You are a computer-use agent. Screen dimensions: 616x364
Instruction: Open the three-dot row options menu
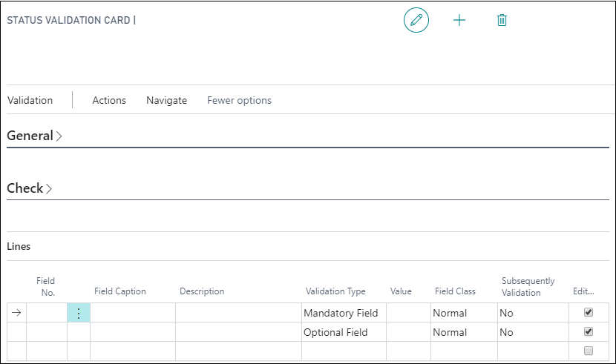click(79, 313)
